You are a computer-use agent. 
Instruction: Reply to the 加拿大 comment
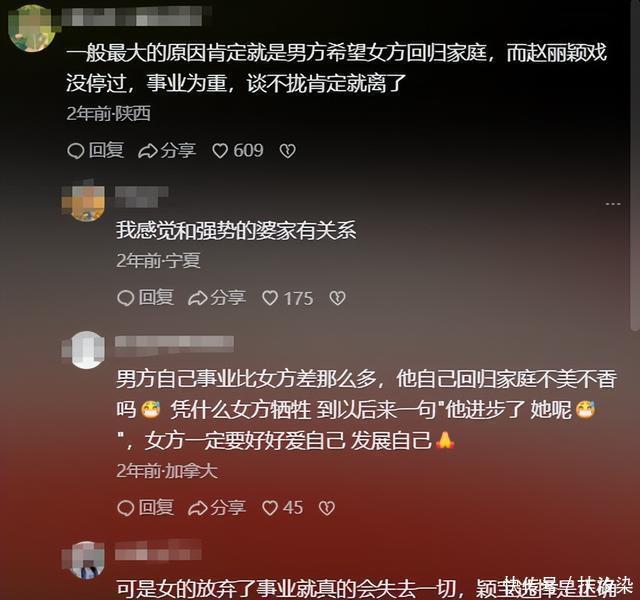145,507
